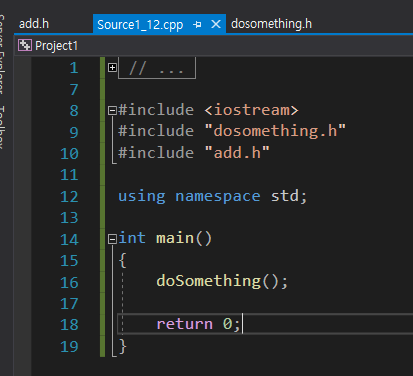This screenshot has width=413, height=376.
Task: Click line number 12 in the margin
Action: tap(69, 197)
